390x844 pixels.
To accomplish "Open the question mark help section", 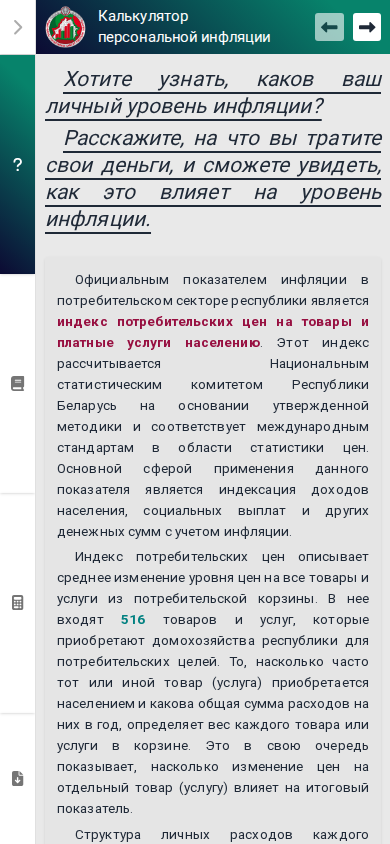I will [x=18, y=165].
